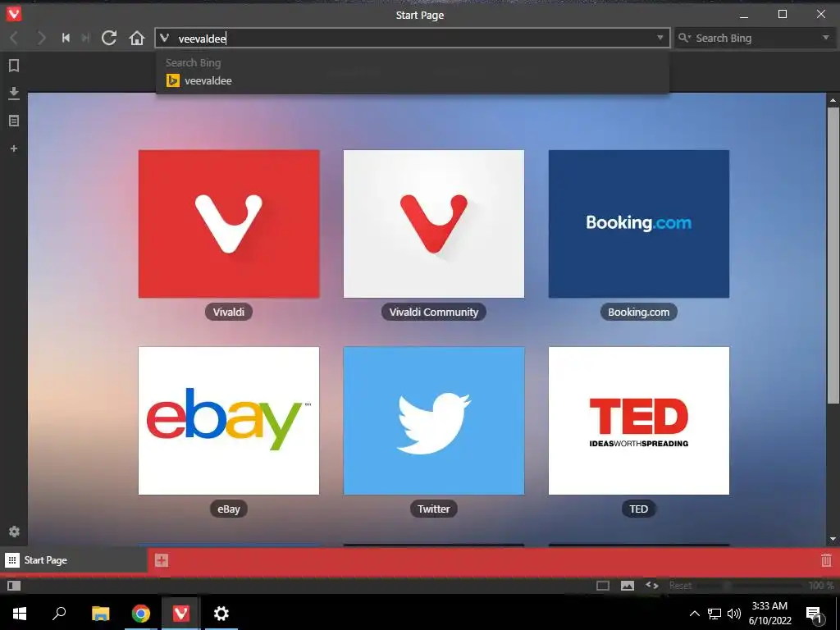Open page actions icon in status bar
This screenshot has height=630, width=840.
point(652,585)
